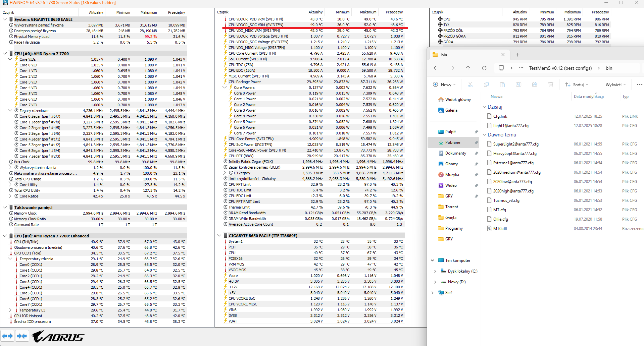Navigate back in File Explorer

point(436,68)
